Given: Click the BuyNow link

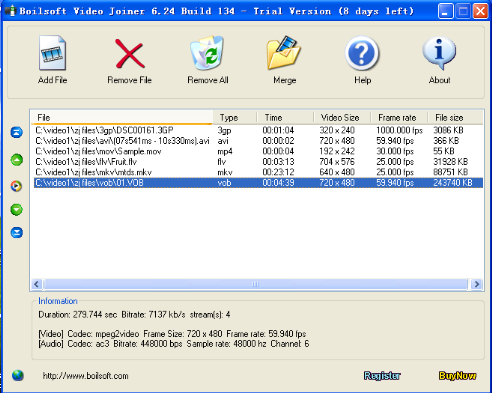Looking at the screenshot, I should click(457, 376).
